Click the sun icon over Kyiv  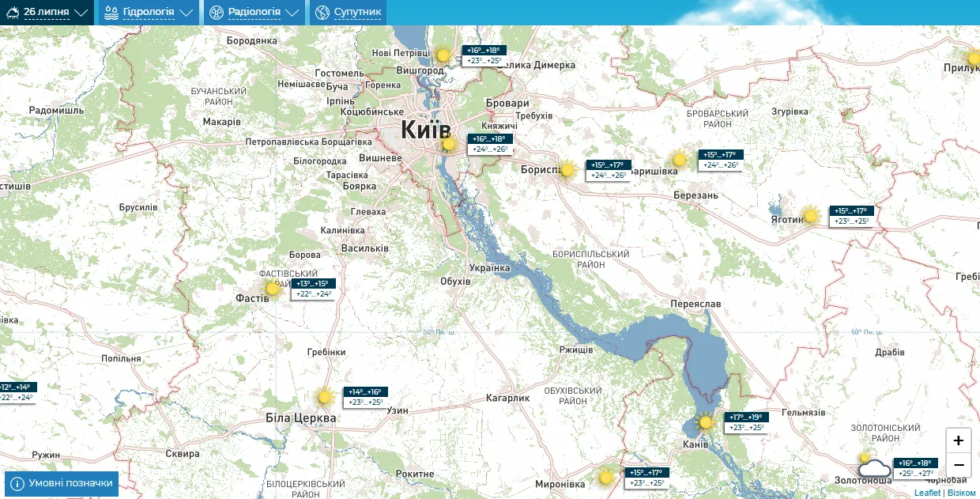tap(449, 144)
